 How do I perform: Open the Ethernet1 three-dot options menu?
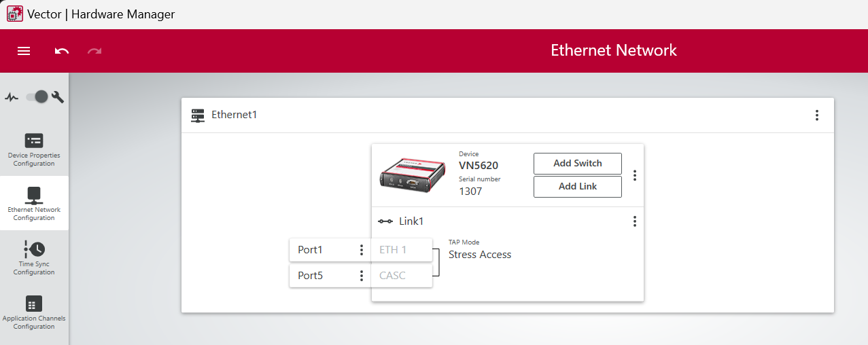point(817,115)
